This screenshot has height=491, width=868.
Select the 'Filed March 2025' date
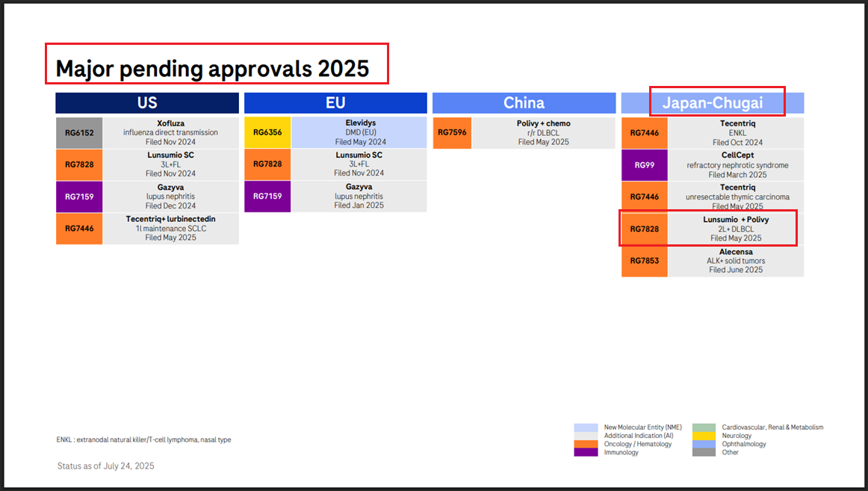tap(737, 174)
